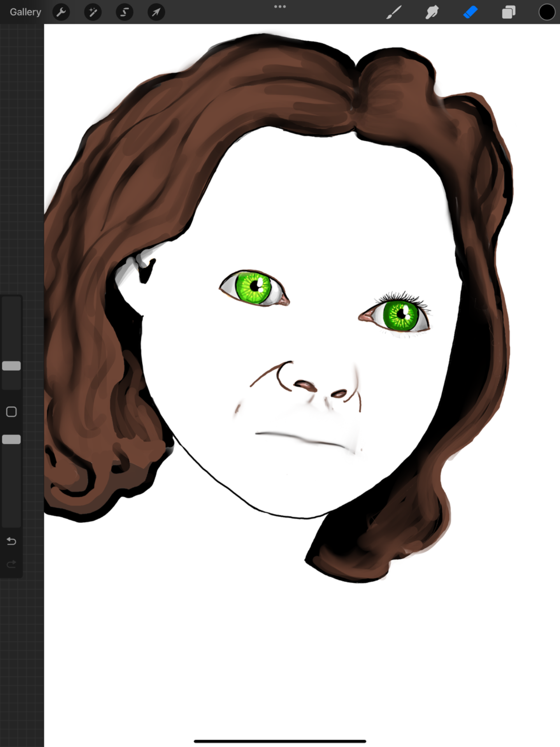Click the brush size slider handle
560x747 pixels.
coord(11,366)
